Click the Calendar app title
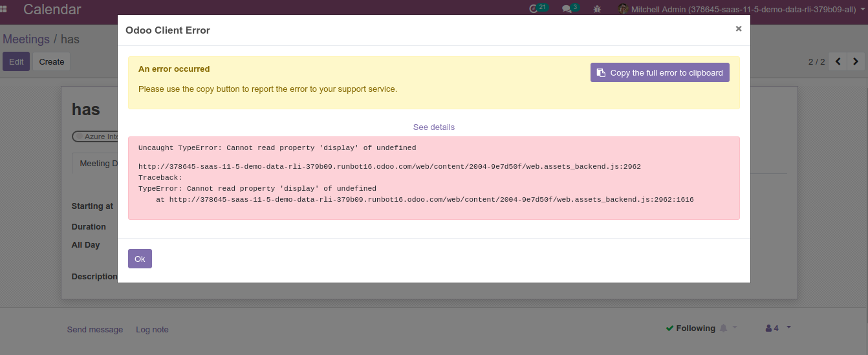 52,9
